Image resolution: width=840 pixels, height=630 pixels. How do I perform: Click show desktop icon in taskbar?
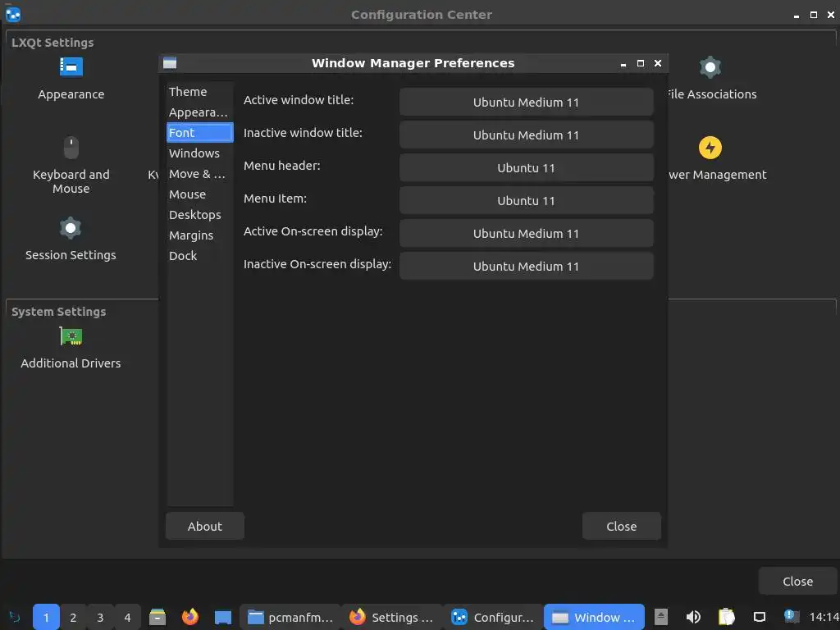point(223,617)
